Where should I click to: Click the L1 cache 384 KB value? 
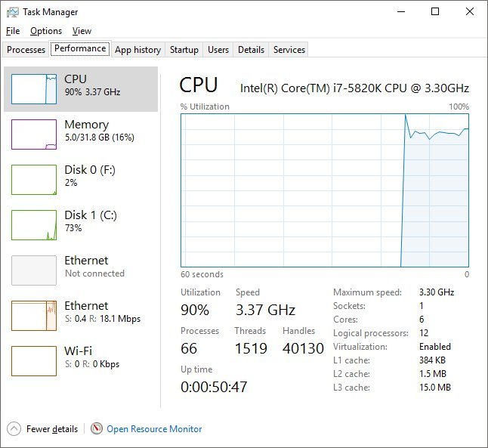pyautogui.click(x=432, y=360)
